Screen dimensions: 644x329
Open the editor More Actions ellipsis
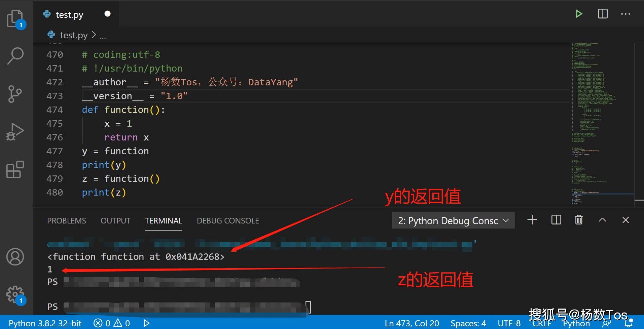pos(625,14)
